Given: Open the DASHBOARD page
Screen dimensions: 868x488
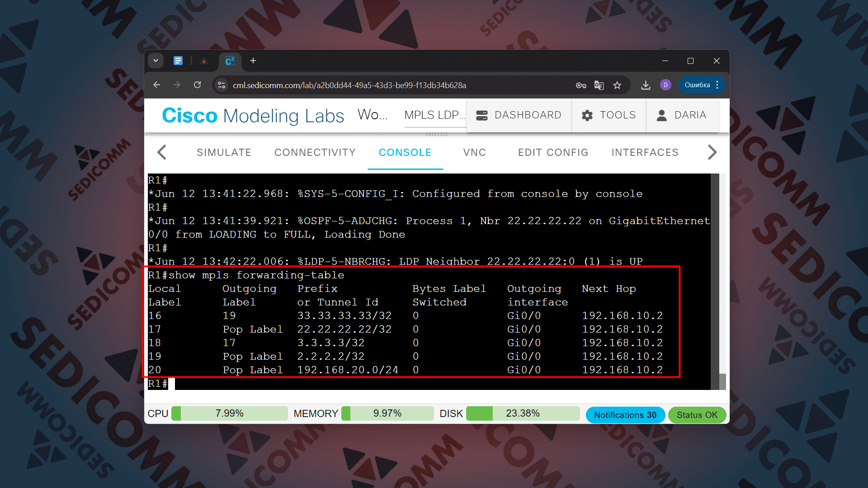Looking at the screenshot, I should tap(519, 115).
